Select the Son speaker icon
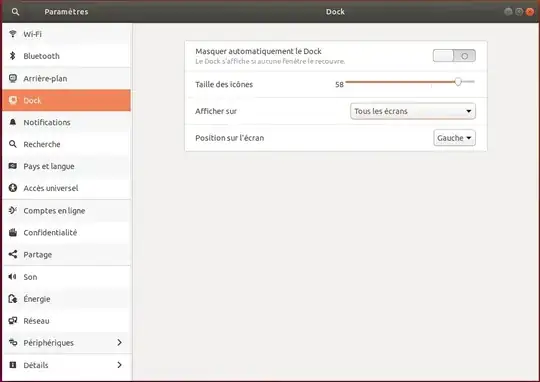This screenshot has width=540, height=382. pos(13,277)
